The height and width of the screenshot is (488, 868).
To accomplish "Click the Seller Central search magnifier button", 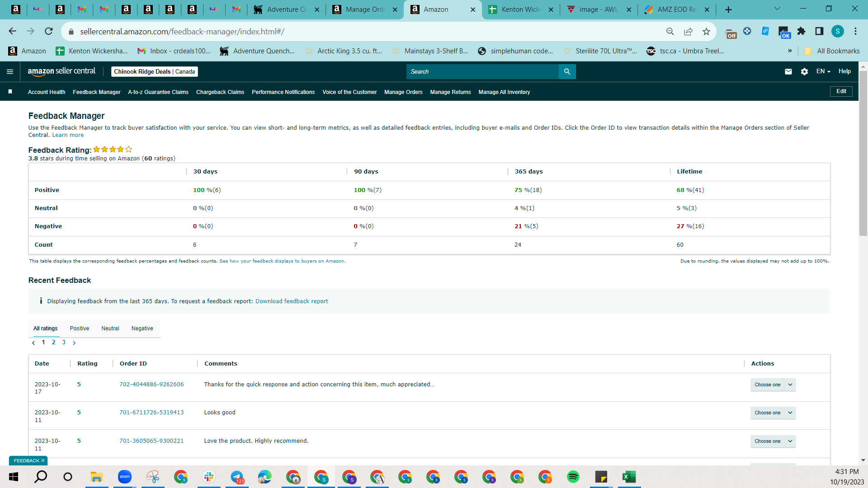I will 567,71.
